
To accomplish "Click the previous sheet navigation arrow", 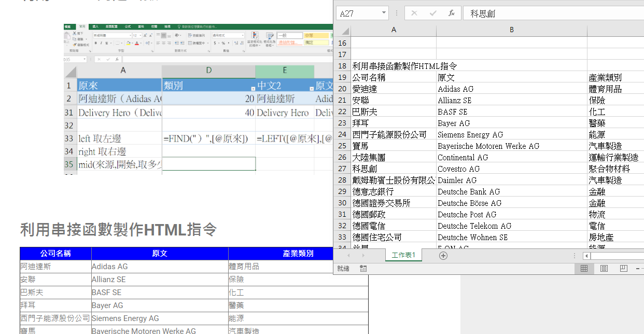I will pyautogui.click(x=348, y=256).
